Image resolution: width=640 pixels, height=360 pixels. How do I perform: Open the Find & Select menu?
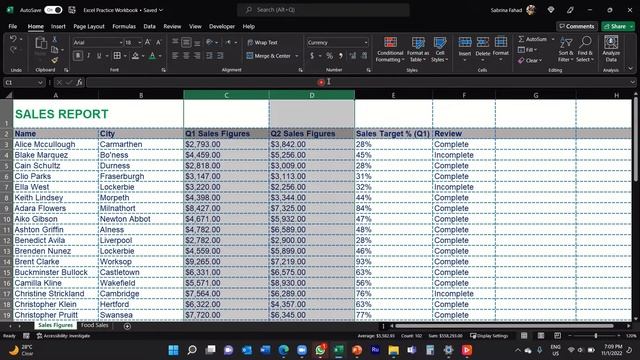(585, 49)
